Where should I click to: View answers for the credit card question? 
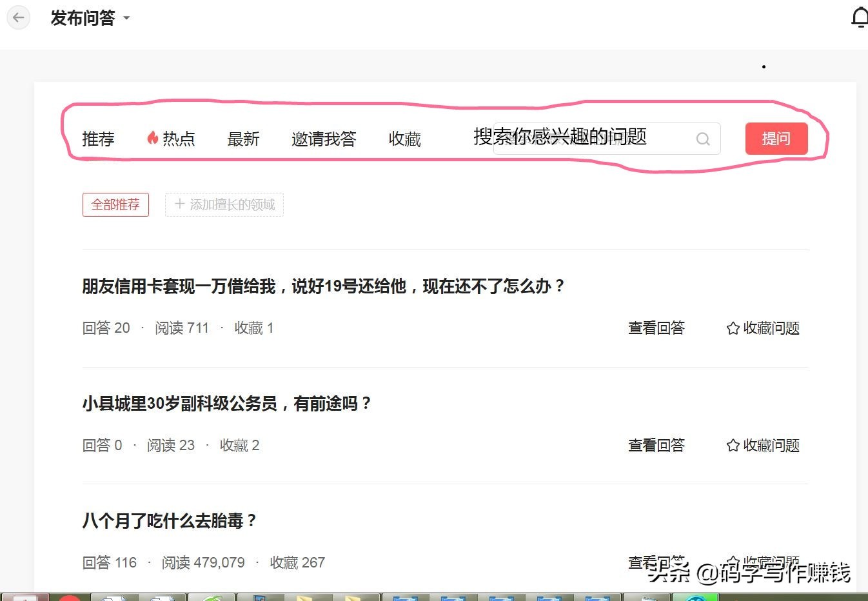coord(656,328)
